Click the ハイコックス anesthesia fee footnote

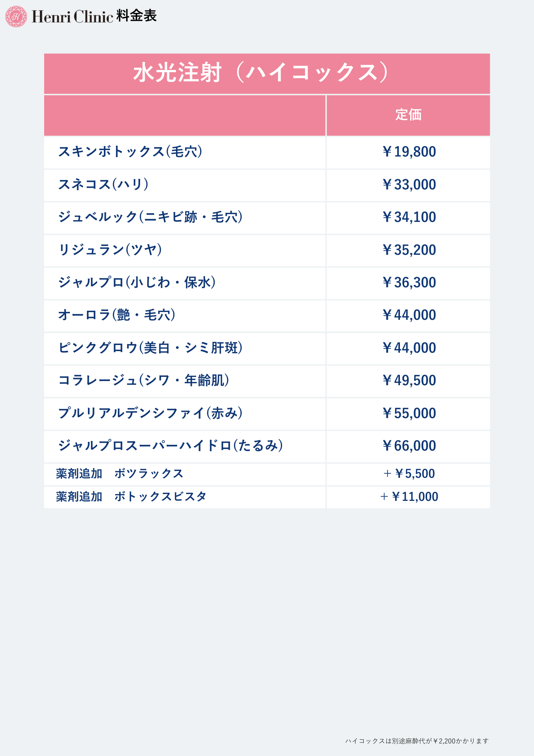(417, 741)
